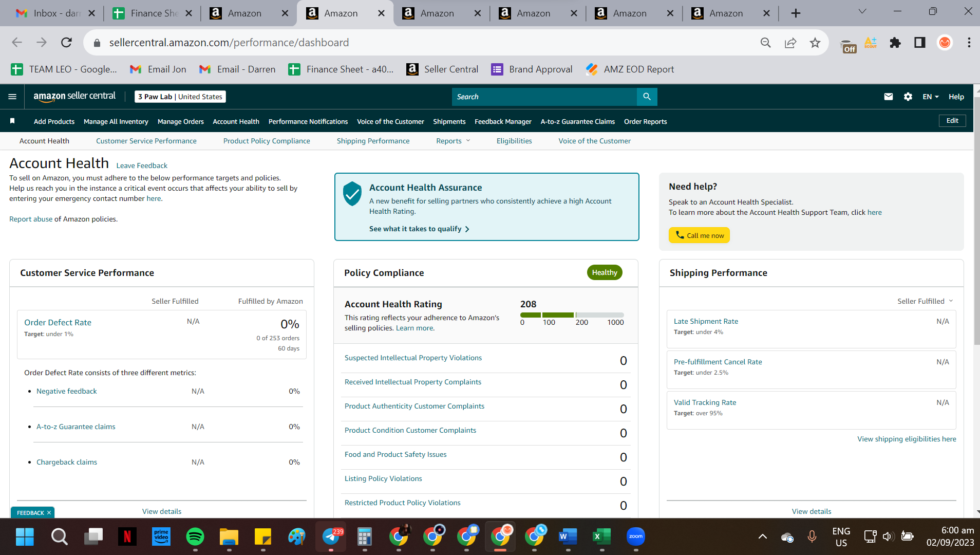Open the Seller Central hamburger menu

tap(12, 97)
